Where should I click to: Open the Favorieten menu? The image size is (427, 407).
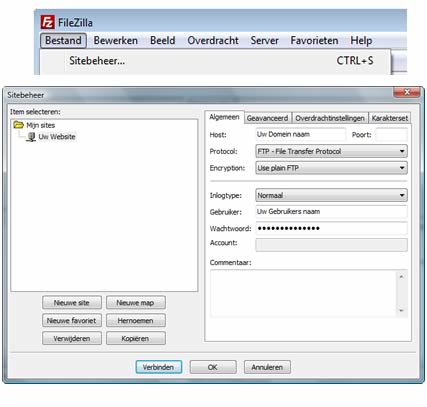tap(314, 41)
